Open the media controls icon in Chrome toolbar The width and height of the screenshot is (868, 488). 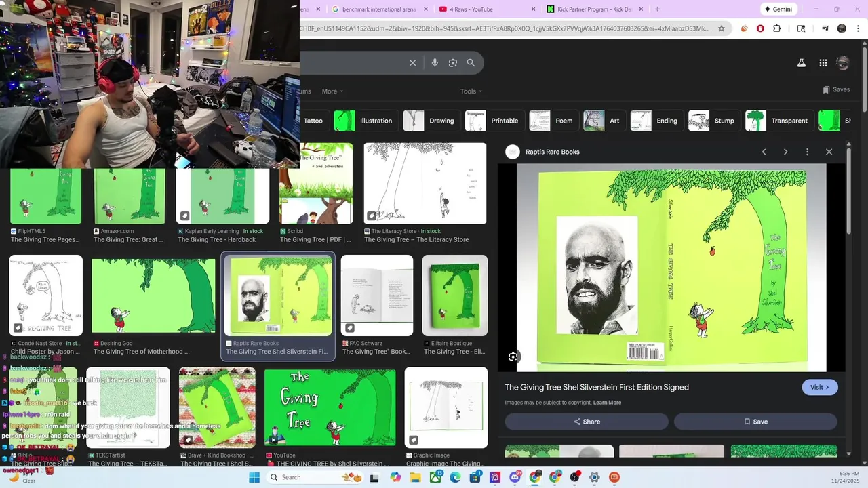pos(825,28)
